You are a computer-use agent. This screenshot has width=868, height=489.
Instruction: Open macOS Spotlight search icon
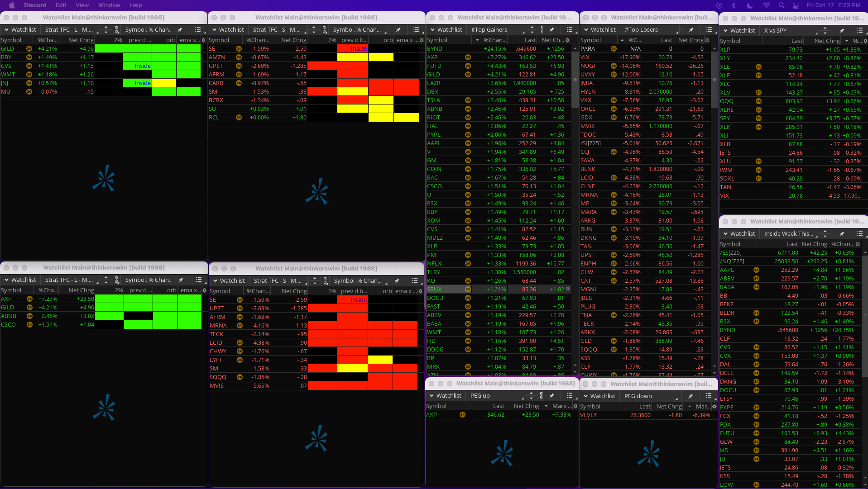click(x=782, y=5)
